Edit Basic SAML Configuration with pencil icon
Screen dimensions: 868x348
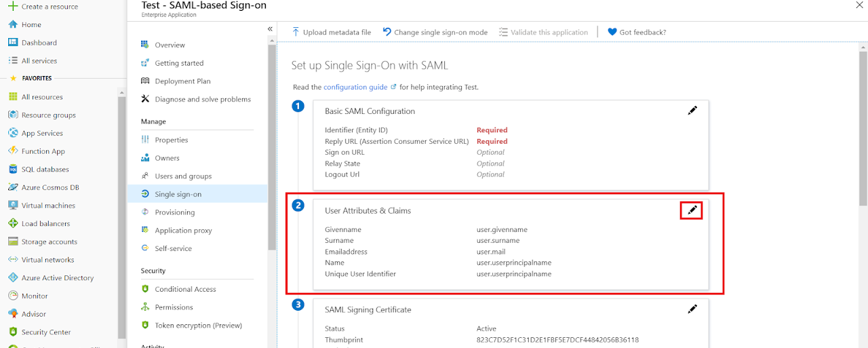(x=692, y=111)
